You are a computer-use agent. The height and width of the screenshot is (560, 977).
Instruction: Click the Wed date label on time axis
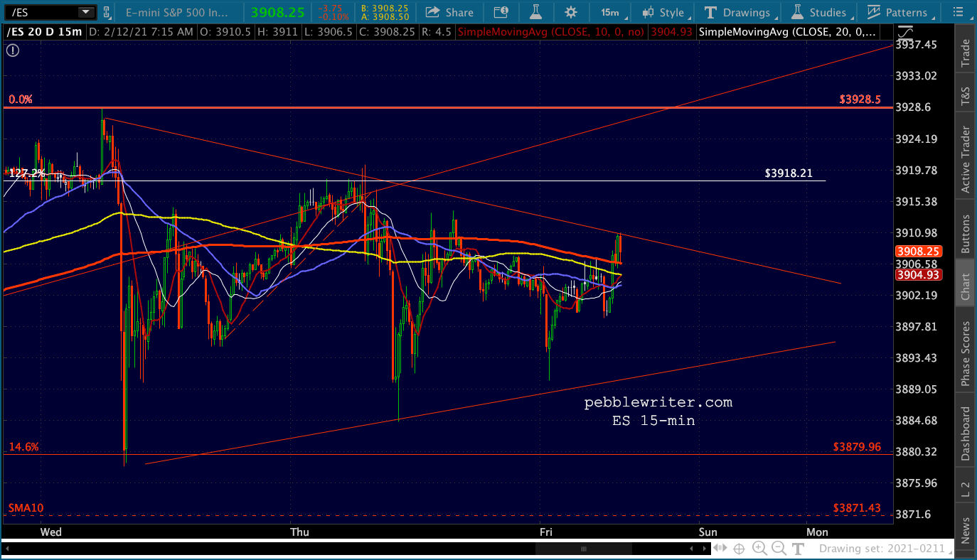click(x=50, y=532)
